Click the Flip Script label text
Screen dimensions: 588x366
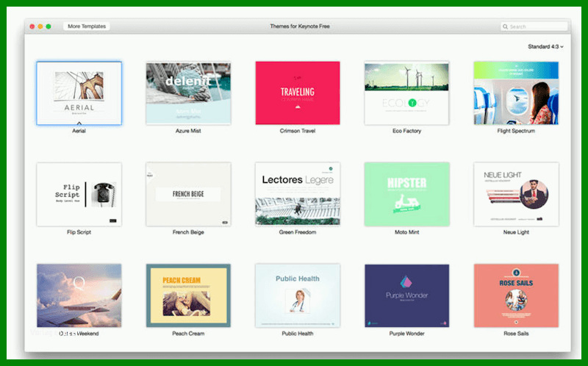[79, 232]
